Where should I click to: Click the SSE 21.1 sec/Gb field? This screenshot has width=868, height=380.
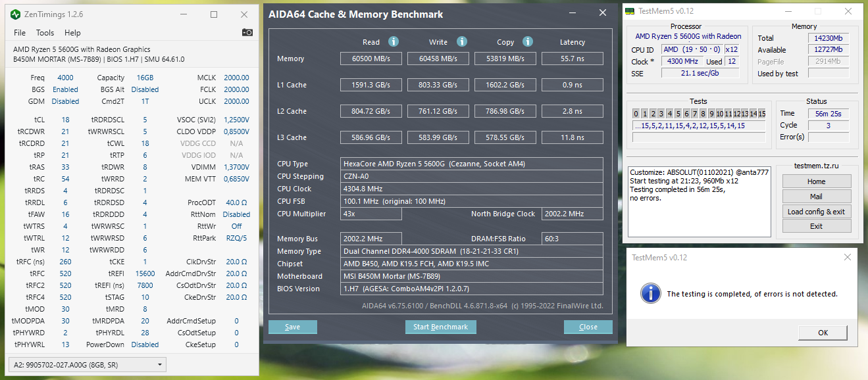pos(700,73)
